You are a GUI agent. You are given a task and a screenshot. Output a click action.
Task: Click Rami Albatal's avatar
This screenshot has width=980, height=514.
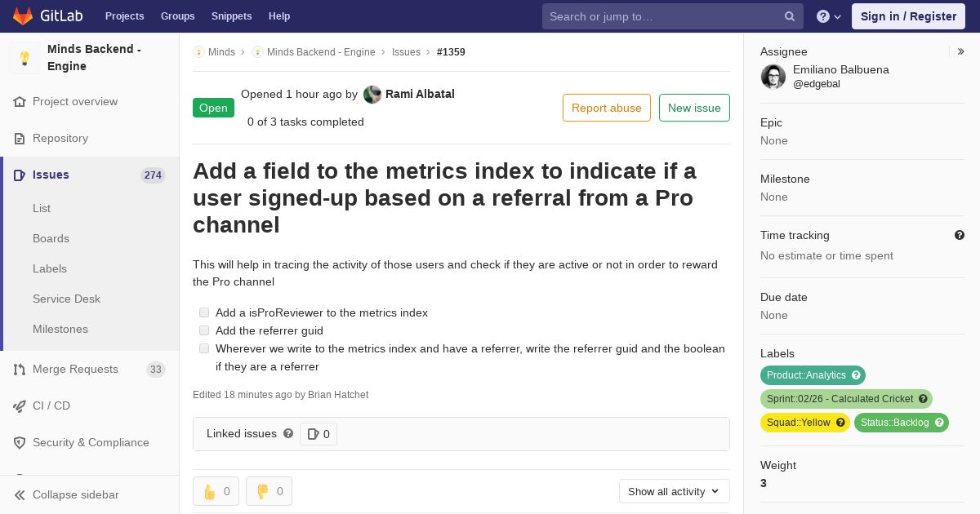tap(372, 95)
